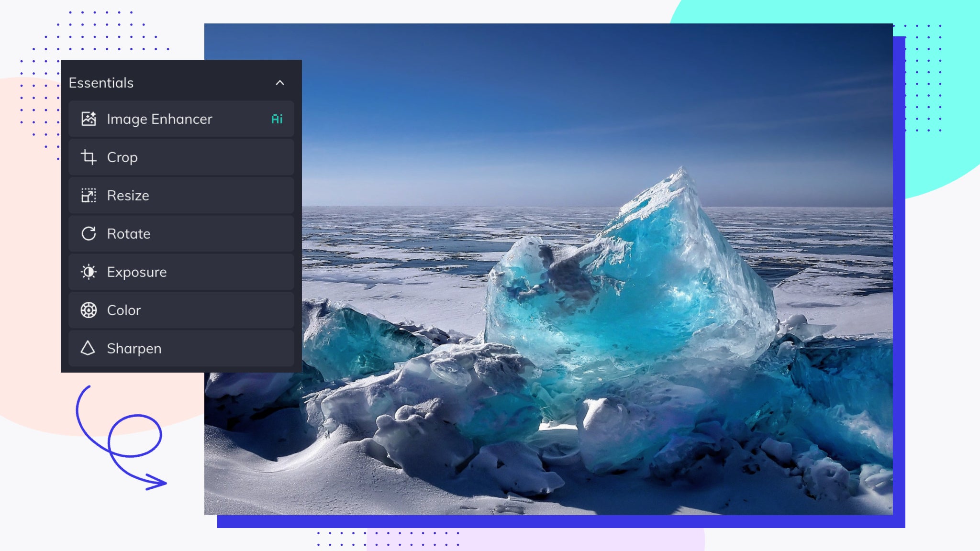Click the Image Enhancer sparkle icon
The height and width of the screenshot is (551, 980).
[89, 119]
